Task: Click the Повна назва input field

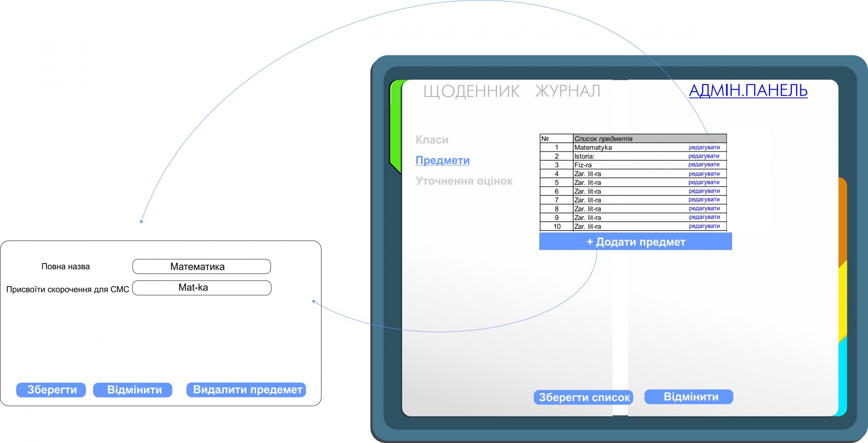Action: pyautogui.click(x=202, y=266)
